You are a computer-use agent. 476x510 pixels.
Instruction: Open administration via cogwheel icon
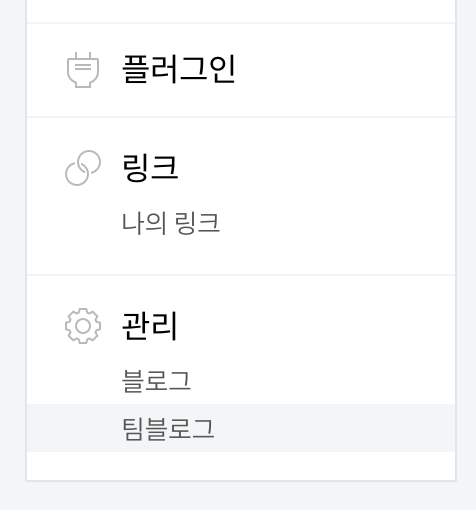point(83,326)
